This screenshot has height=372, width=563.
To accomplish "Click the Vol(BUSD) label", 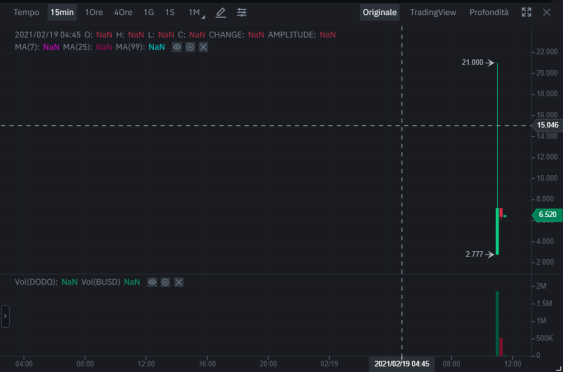I will click(101, 282).
